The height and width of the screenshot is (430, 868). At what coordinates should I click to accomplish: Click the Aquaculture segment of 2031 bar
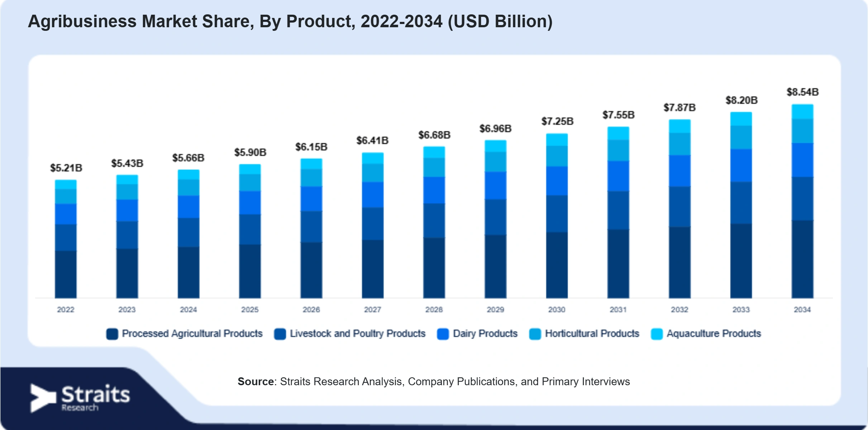tap(618, 133)
